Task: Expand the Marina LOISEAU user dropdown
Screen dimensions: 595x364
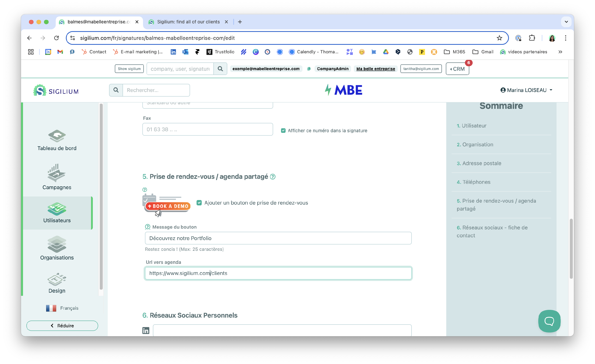Action: [x=526, y=90]
